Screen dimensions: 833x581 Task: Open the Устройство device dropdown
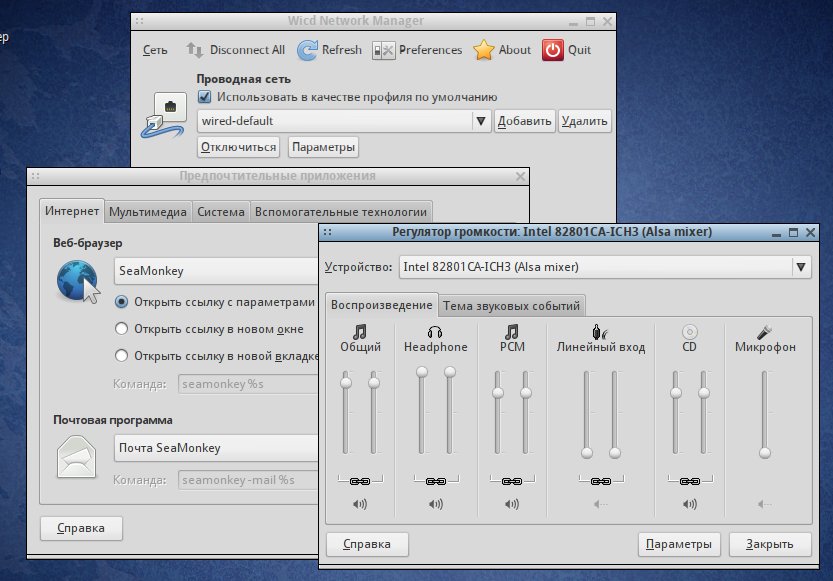(605, 267)
